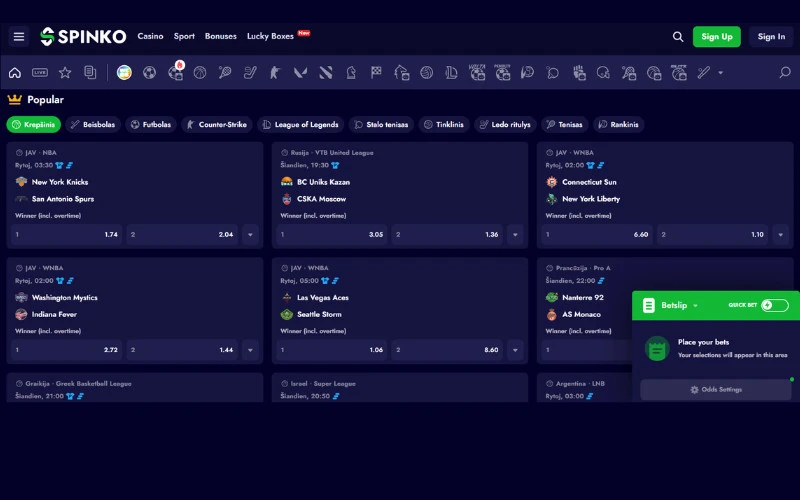Select the colorful top-events ball icon
This screenshot has width=800, height=500.
click(x=124, y=73)
